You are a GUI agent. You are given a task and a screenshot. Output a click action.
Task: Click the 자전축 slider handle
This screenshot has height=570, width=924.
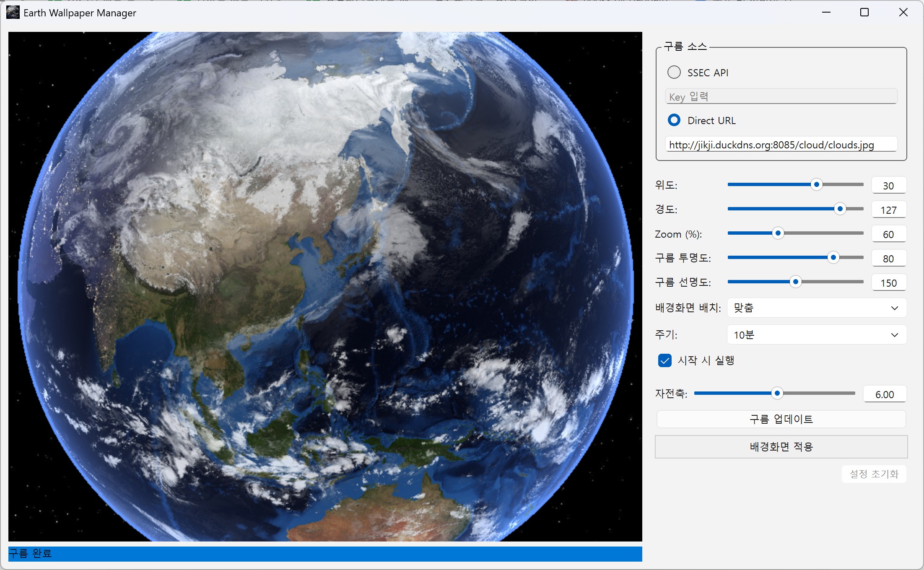coord(777,393)
